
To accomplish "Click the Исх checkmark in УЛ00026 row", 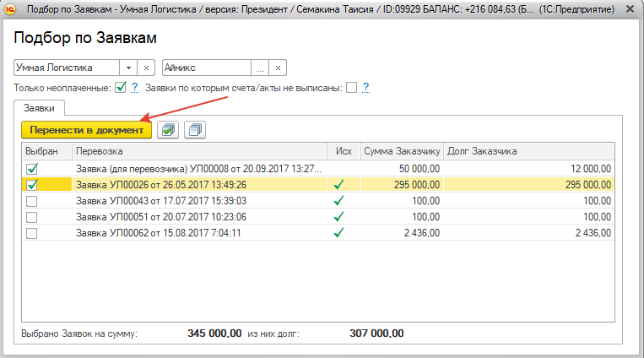I will pyautogui.click(x=338, y=185).
